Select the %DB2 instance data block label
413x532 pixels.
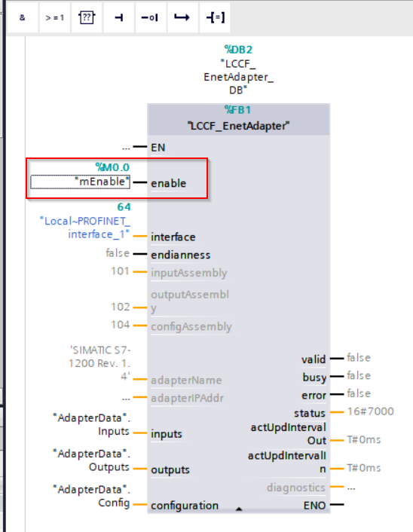(x=238, y=50)
